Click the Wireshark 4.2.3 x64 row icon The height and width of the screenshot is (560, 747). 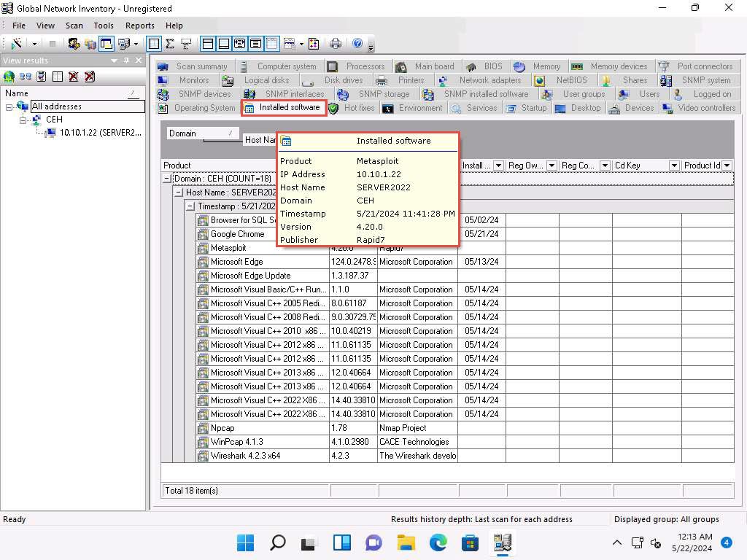click(x=203, y=456)
